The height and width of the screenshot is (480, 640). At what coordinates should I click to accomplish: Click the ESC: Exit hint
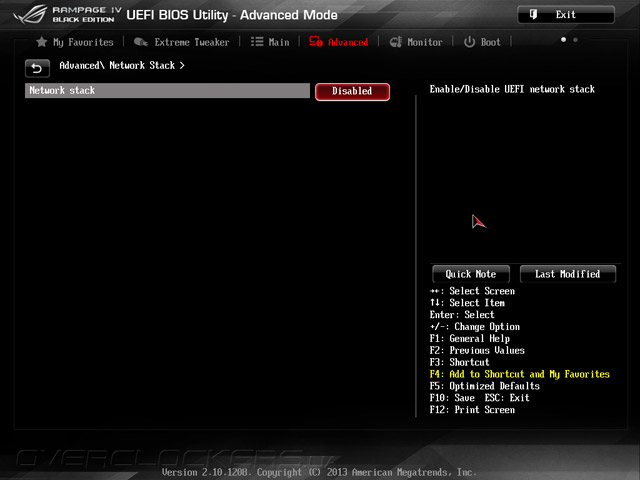pos(507,398)
